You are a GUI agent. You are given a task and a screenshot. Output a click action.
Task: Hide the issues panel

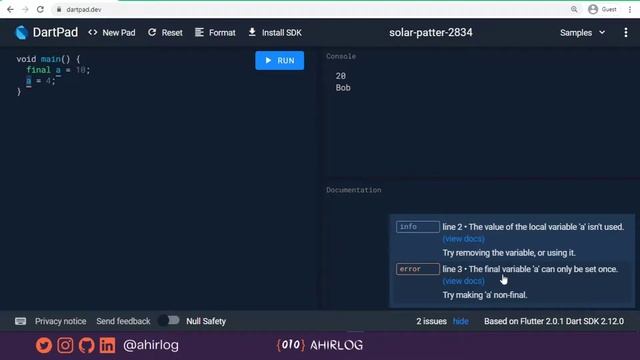(460, 321)
